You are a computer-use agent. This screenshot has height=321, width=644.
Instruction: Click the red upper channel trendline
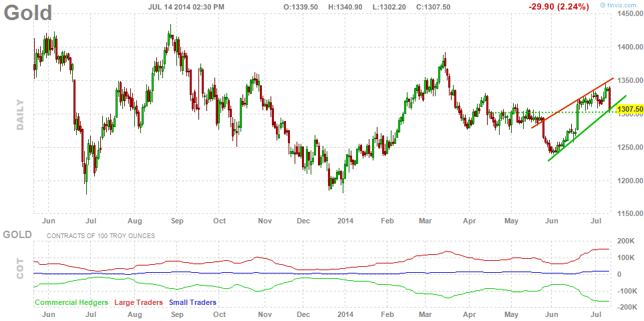573,103
